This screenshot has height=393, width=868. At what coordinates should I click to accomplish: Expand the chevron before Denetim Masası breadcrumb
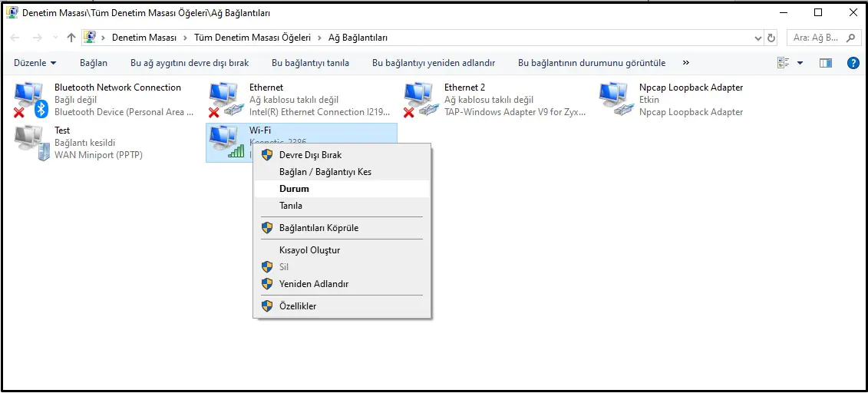[103, 38]
